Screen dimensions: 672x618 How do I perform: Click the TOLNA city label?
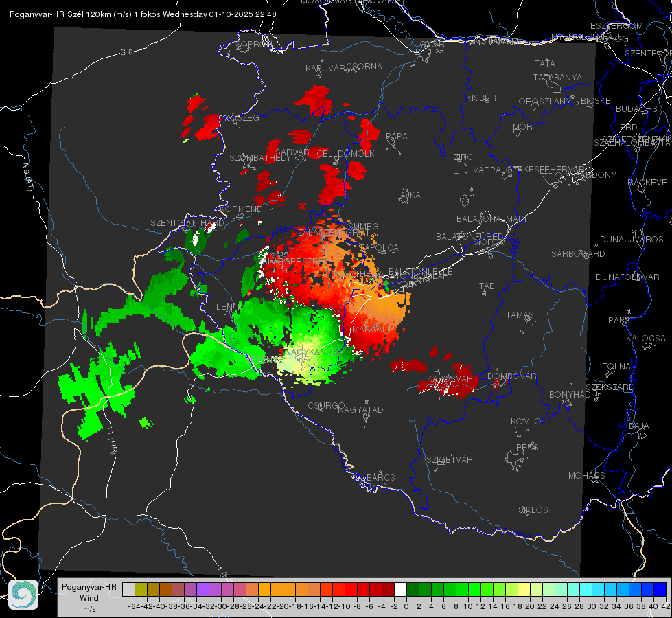[616, 367]
